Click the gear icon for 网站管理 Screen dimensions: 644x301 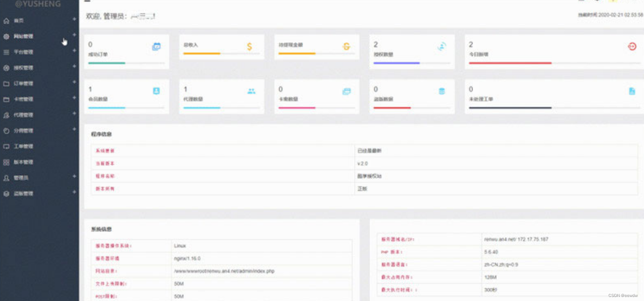(x=6, y=36)
